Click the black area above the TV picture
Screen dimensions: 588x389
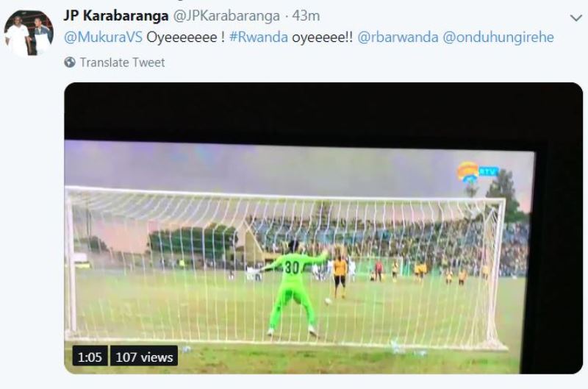coord(300,113)
